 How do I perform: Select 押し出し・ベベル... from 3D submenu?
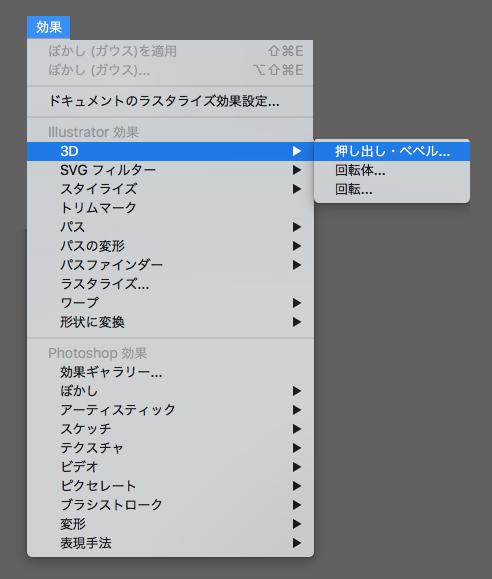pos(392,151)
